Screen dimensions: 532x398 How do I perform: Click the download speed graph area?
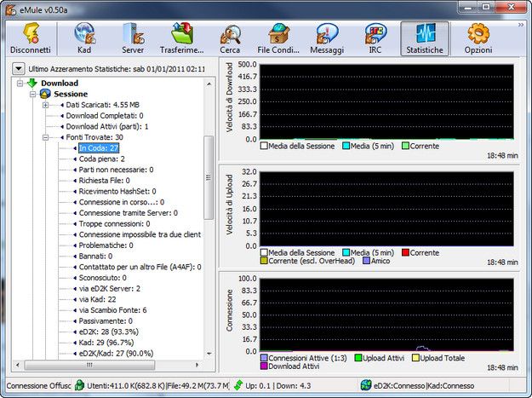tap(386, 101)
